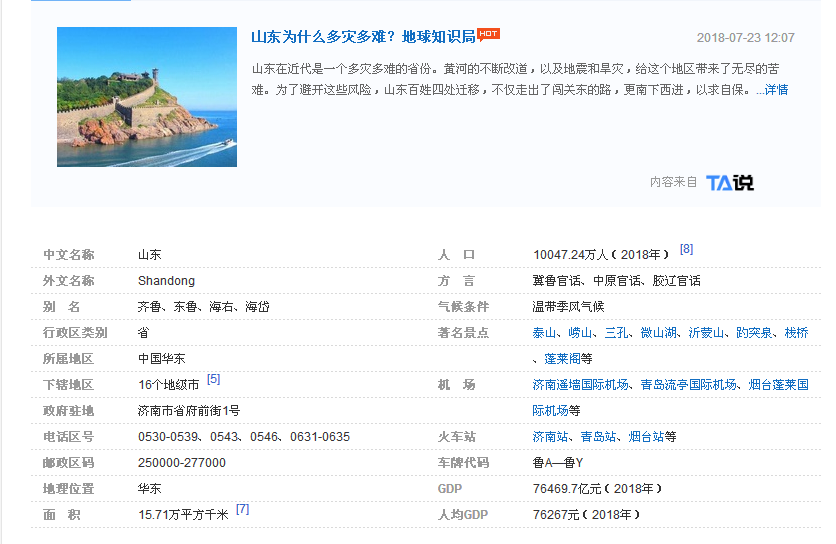Viewport: 836px width, 544px height.
Task: Open the 详情 details link
Action: [x=776, y=90]
